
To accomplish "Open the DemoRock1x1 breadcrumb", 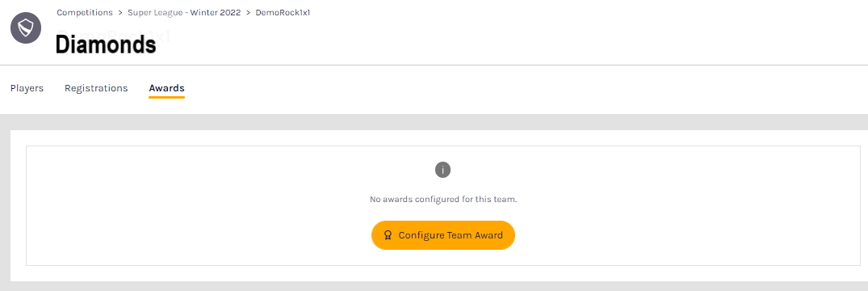I will tap(283, 12).
